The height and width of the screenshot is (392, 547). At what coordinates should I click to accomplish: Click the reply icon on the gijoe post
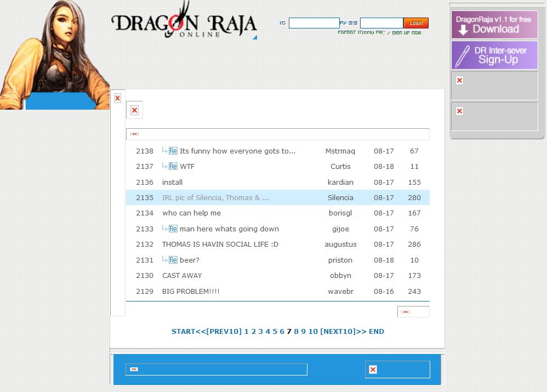[x=173, y=229]
